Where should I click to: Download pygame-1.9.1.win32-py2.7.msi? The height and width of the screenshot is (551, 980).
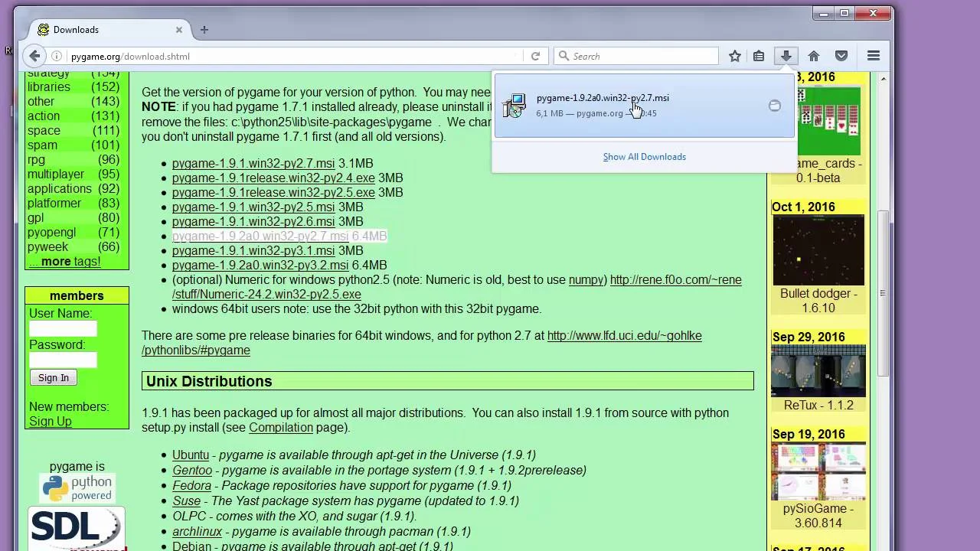pos(253,163)
